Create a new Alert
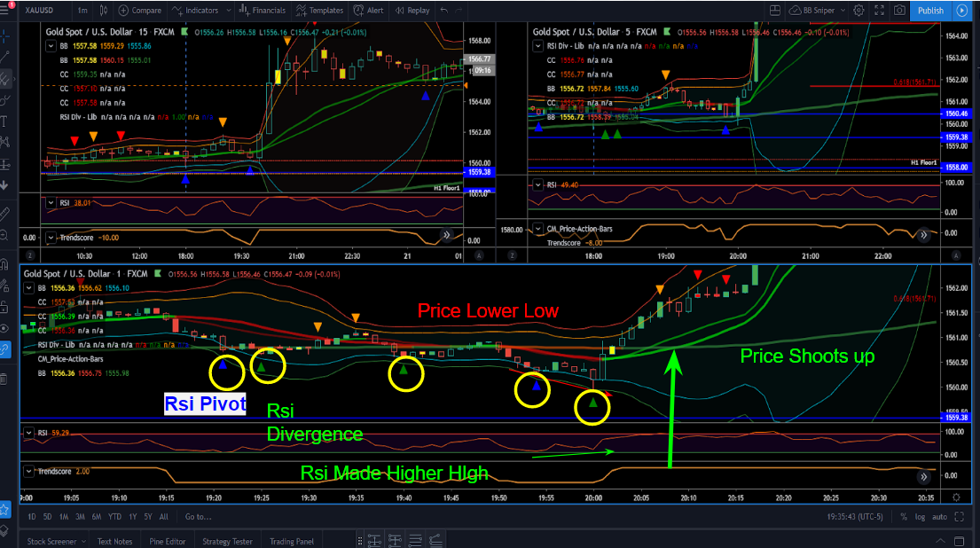 click(369, 10)
